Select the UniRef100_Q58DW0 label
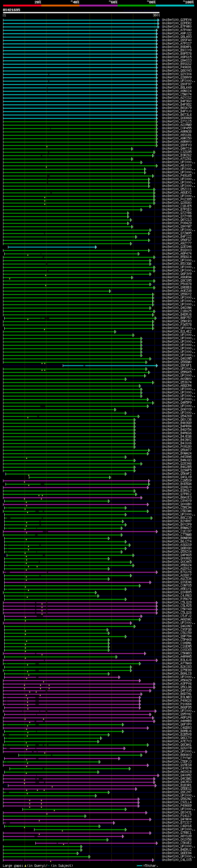The image size is (197, 868). coord(177,362)
